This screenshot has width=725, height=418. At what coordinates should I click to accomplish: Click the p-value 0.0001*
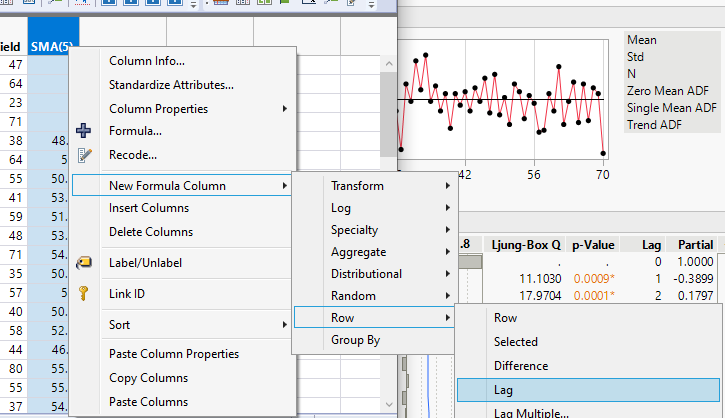coord(594,295)
